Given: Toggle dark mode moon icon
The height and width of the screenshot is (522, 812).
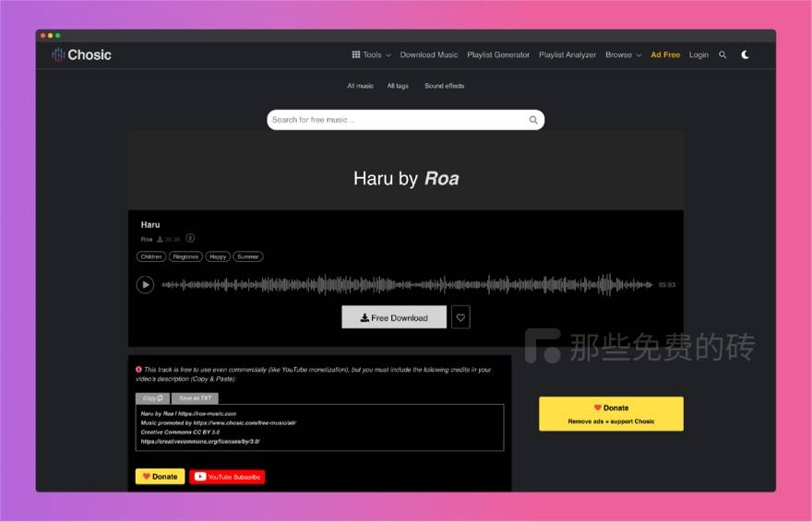Looking at the screenshot, I should [745, 55].
